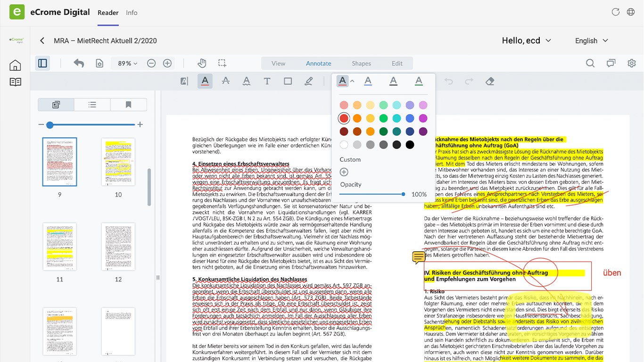Open the Info tab
This screenshot has width=644, height=362.
tap(132, 13)
